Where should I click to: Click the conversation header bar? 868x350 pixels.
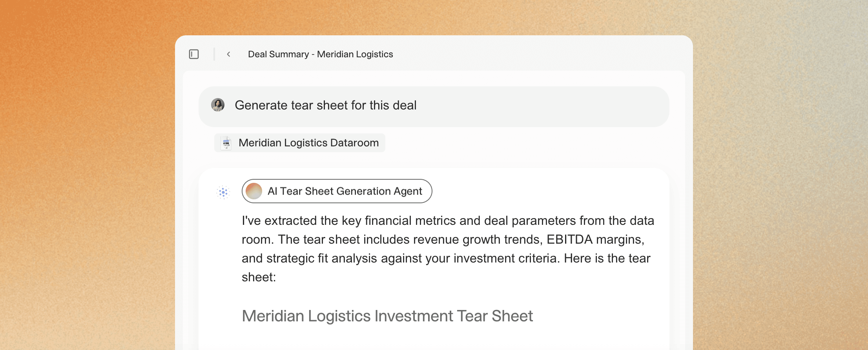(432, 54)
